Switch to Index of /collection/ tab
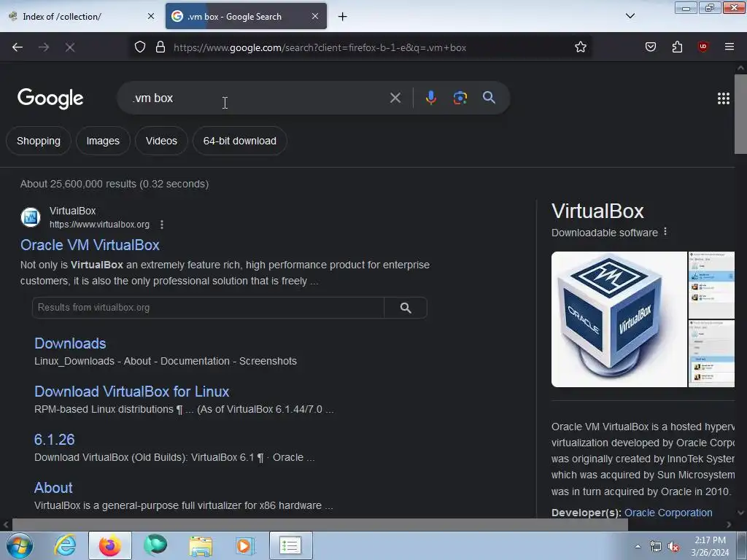Viewport: 747px width, 560px height. pos(80,16)
